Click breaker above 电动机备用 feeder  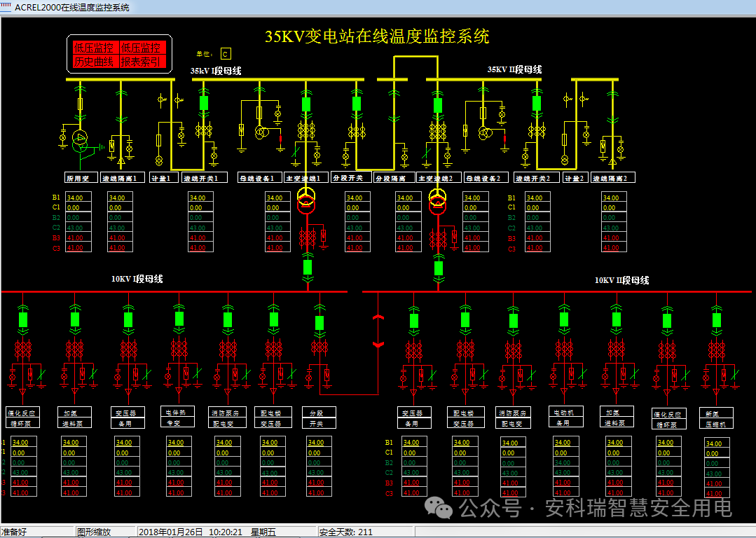(564, 319)
